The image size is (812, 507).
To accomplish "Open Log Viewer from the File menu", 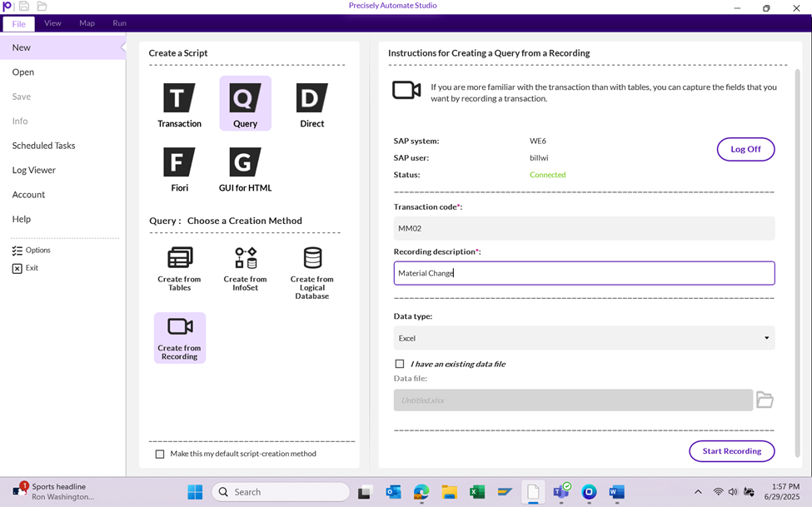I will (34, 170).
